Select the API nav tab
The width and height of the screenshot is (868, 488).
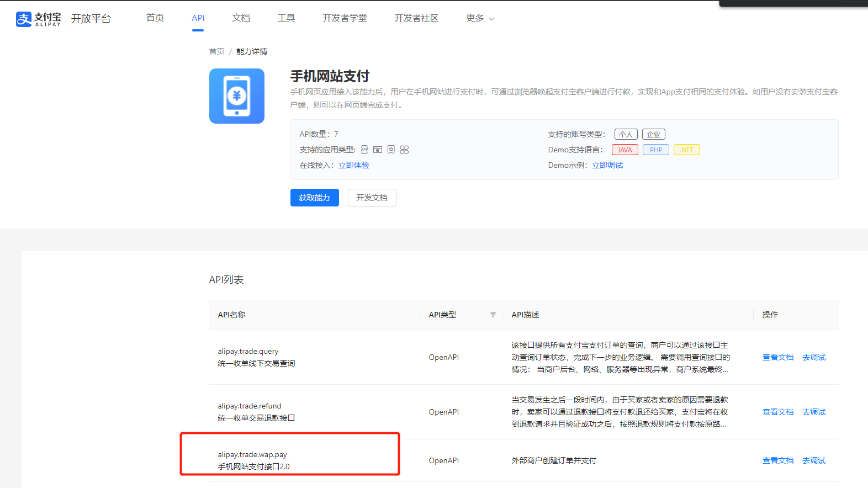(198, 18)
